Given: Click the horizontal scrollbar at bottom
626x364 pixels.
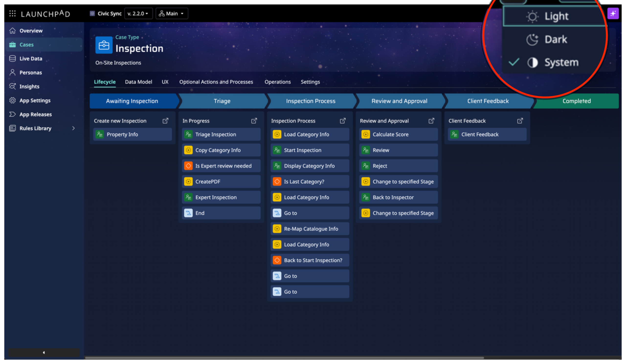Looking at the screenshot, I should click(x=284, y=358).
